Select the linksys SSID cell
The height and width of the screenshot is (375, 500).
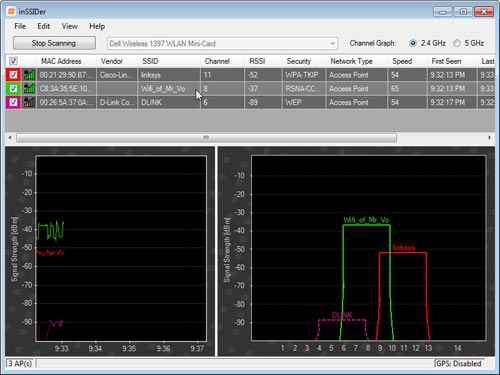[169, 75]
